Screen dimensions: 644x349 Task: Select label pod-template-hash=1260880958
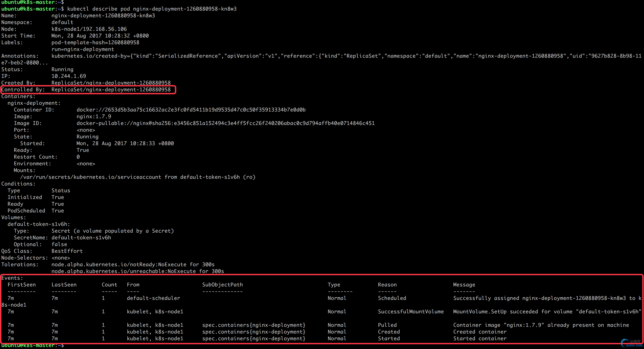pos(95,42)
